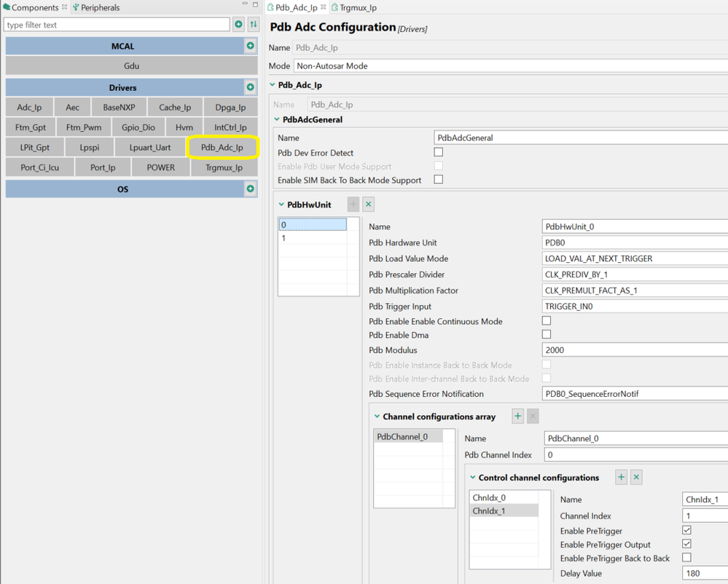The image size is (728, 584).
Task: Open the Pdb Load Value Mode dropdown
Action: pos(635,259)
